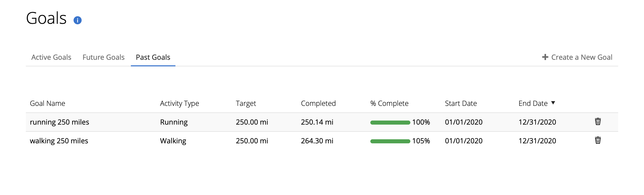Click the running goal 100% progress bar

pos(390,123)
